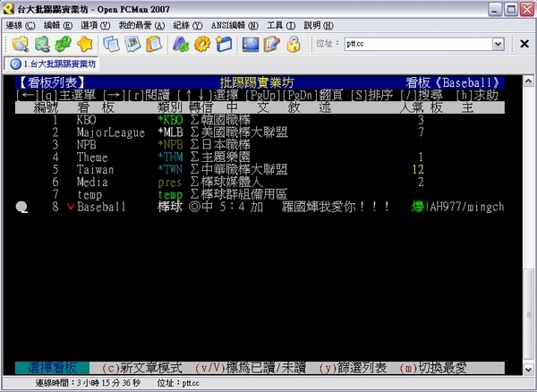
Task: Select the KBO board row
Action: (x=260, y=120)
